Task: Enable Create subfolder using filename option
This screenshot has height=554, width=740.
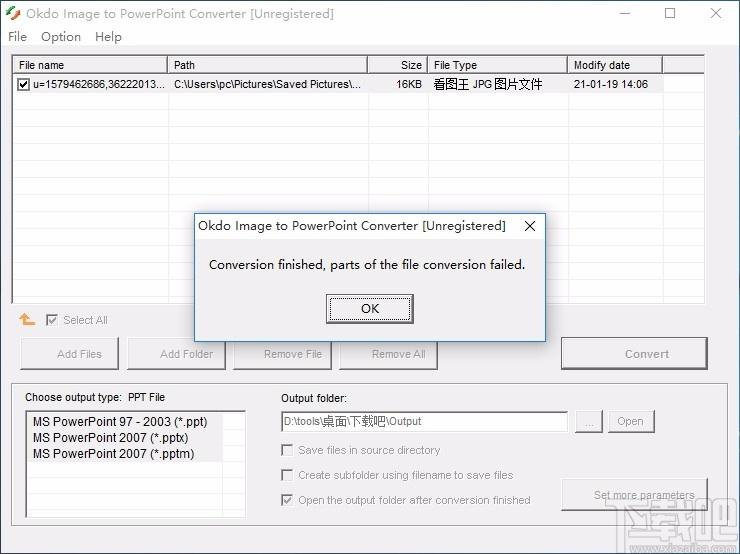Action: coord(286,475)
